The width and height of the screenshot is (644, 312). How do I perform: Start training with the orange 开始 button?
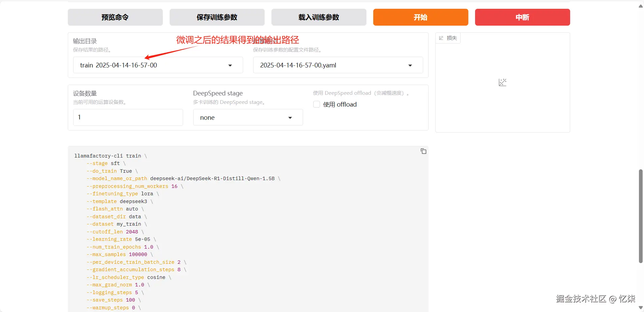pyautogui.click(x=421, y=17)
